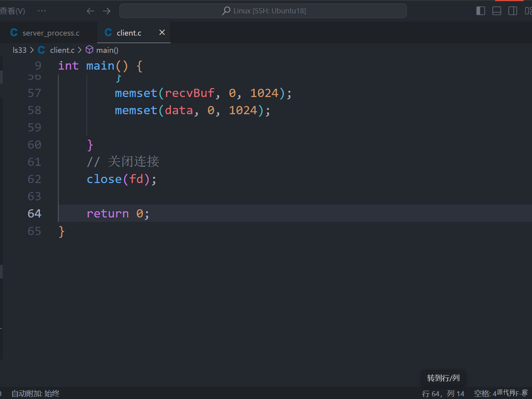Click the fd argument on line 62
Image resolution: width=532 pixels, height=399 pixels.
136,179
